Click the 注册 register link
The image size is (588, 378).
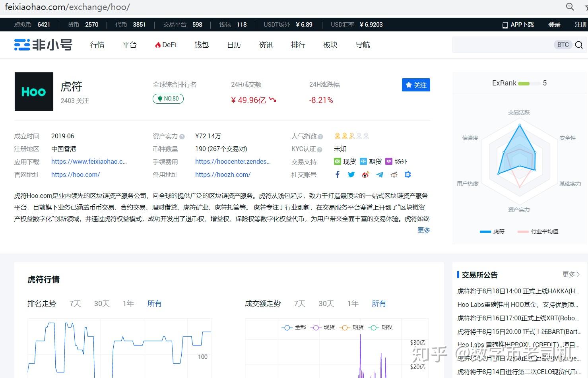[x=580, y=25]
